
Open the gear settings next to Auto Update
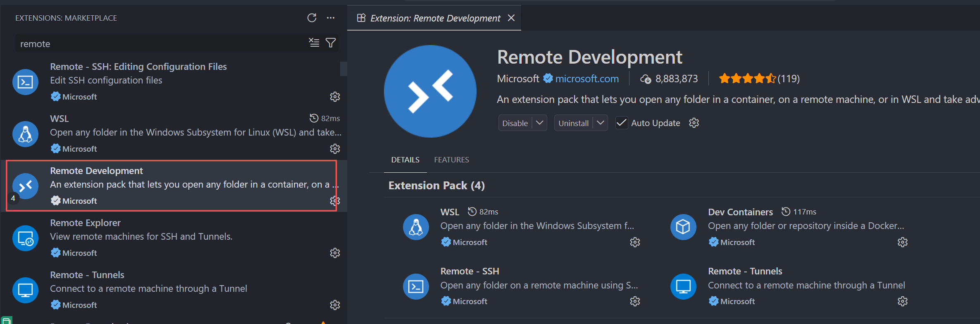(x=694, y=123)
